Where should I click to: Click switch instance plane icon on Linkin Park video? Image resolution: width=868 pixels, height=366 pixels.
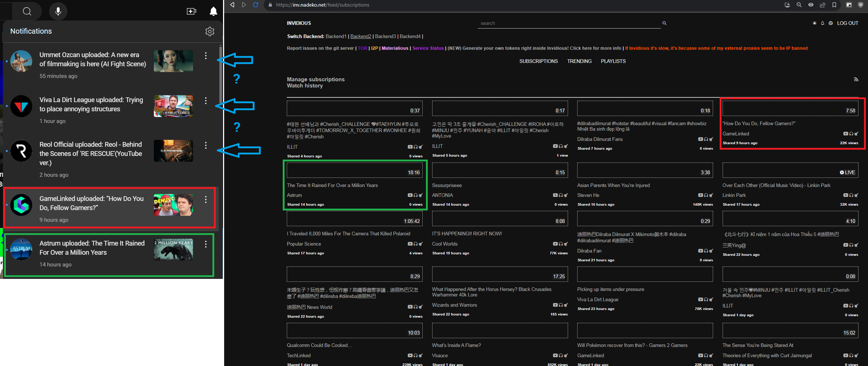(856, 195)
